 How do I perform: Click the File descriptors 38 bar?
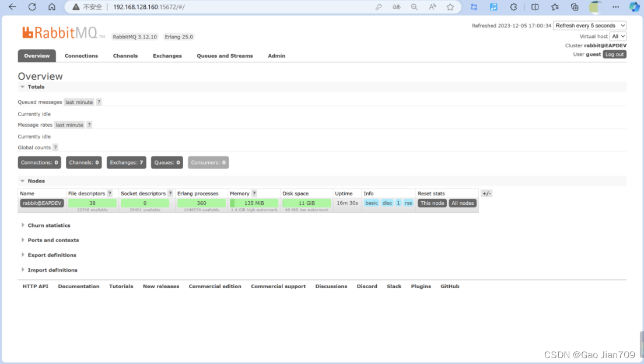[92, 203]
